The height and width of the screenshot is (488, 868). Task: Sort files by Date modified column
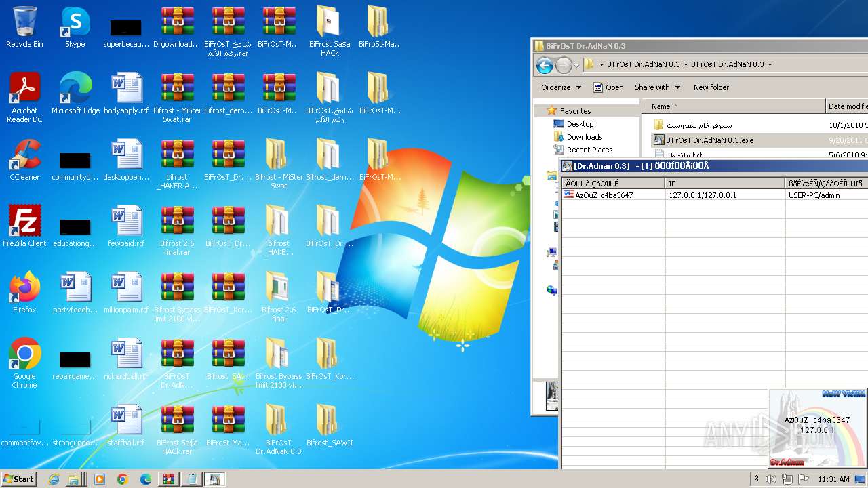coord(847,106)
